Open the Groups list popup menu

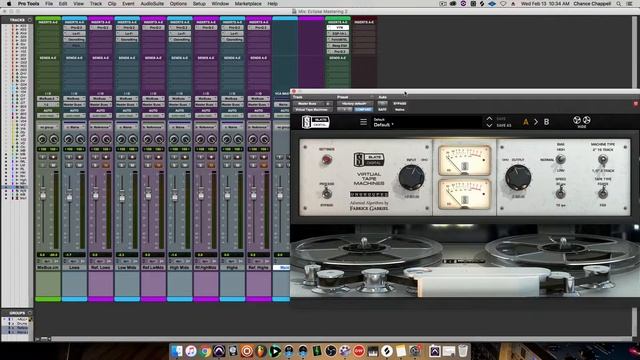[29, 313]
